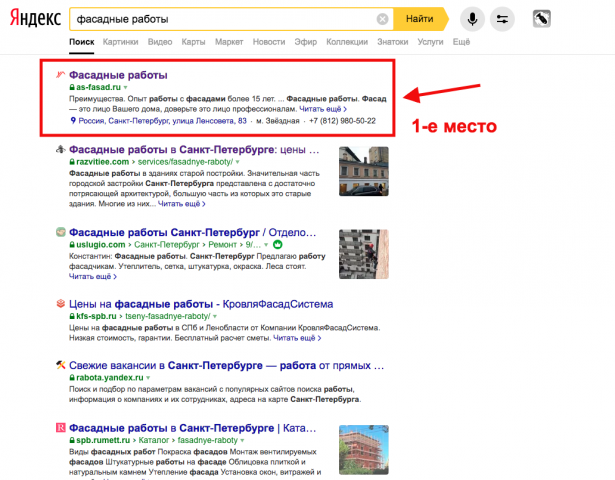This screenshot has height=480, width=615.
Task: Switch to the Видео tab
Action: coord(160,42)
